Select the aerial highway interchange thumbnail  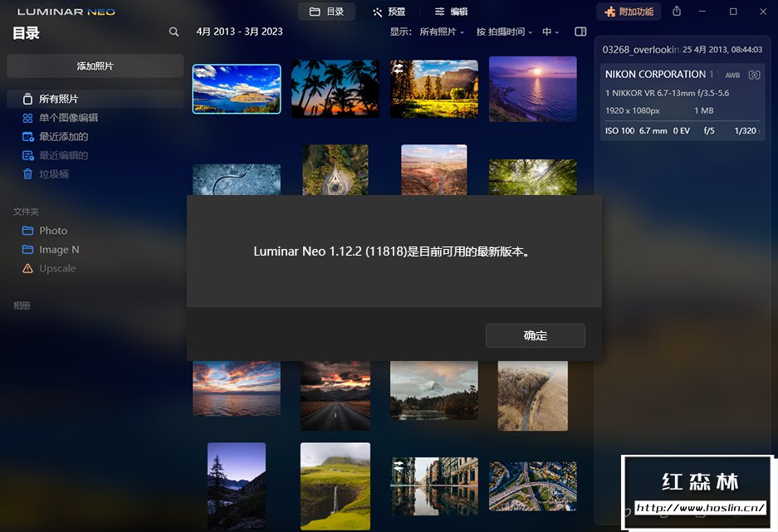point(532,486)
